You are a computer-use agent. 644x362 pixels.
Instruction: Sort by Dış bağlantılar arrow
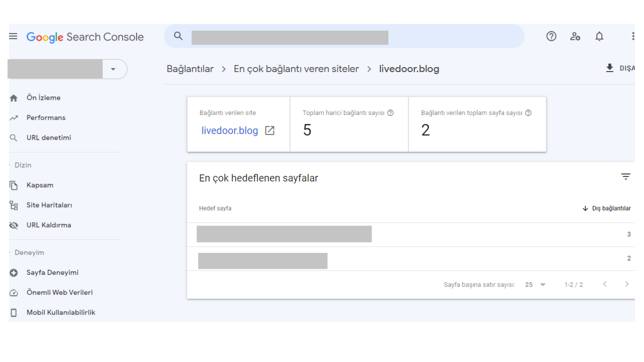click(585, 208)
